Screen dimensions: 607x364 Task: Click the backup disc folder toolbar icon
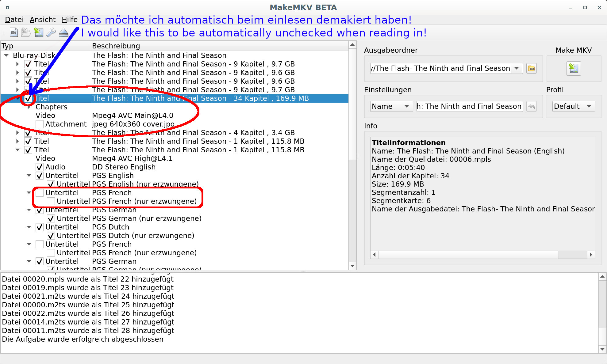click(x=26, y=32)
